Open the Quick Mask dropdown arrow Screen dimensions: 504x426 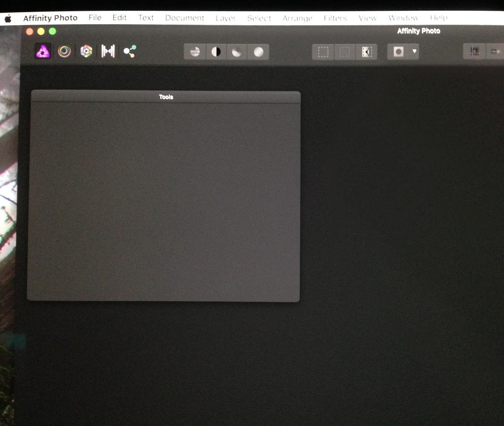414,51
